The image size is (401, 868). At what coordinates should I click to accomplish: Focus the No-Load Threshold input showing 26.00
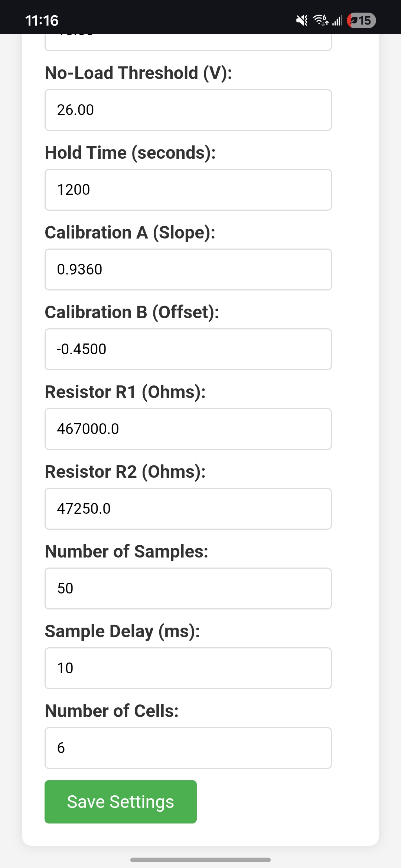188,110
